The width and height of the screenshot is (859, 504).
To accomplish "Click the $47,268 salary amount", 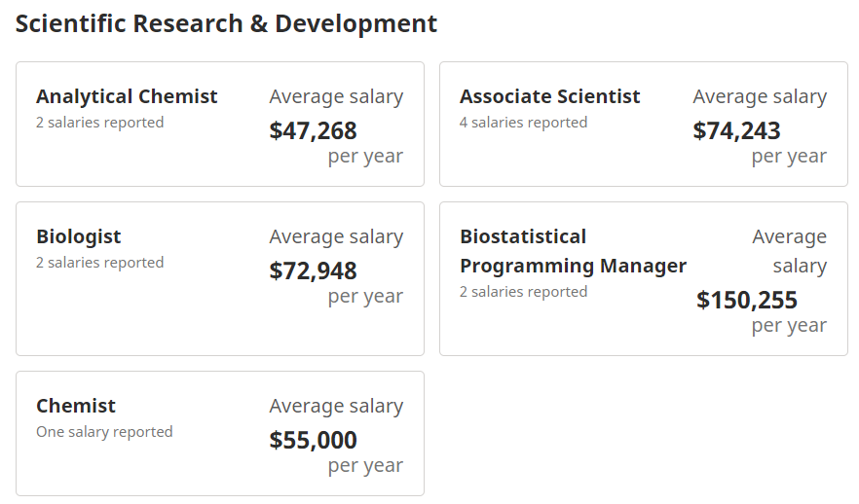I will point(314,130).
